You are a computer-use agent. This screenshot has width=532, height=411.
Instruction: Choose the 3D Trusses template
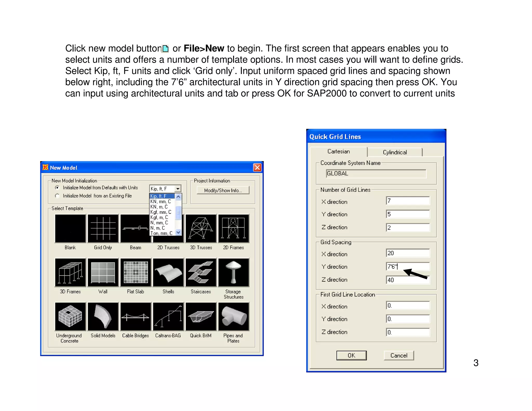tap(201, 228)
